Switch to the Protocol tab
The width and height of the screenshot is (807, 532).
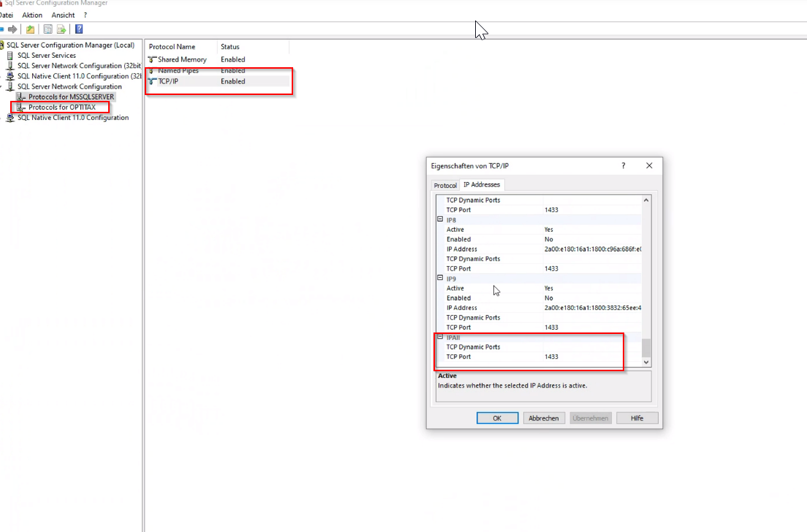pos(444,186)
